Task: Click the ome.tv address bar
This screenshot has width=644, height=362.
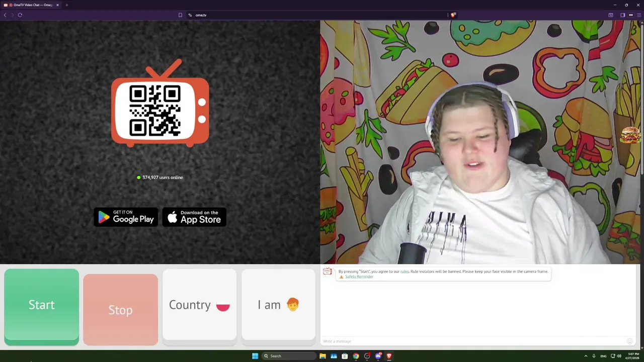Action: [x=321, y=15]
